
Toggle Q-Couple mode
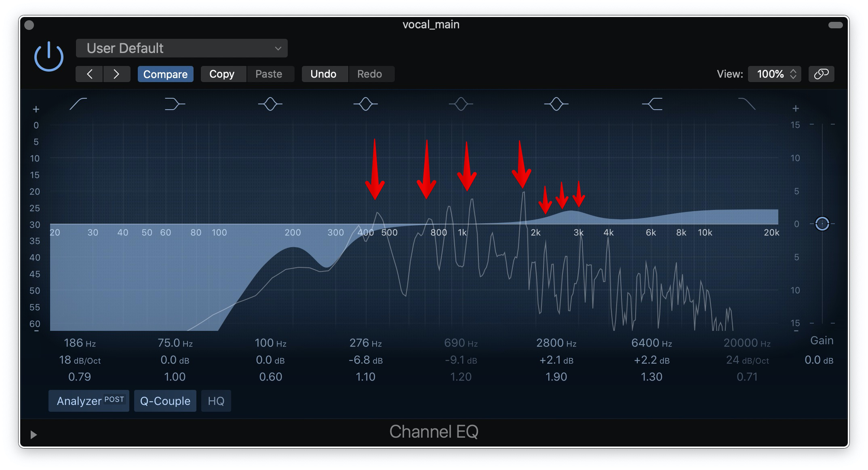tap(165, 401)
